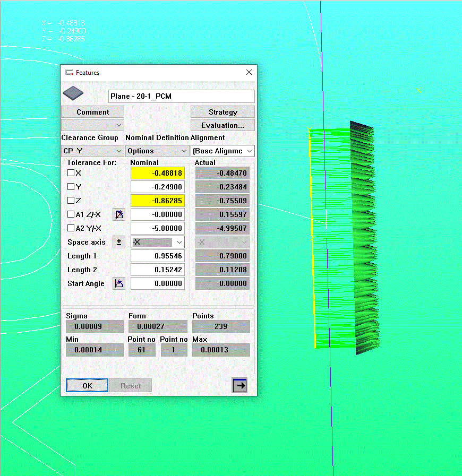Screen dimensions: 462x476
Task: Click the Start Angle icon button
Action: coord(119,283)
